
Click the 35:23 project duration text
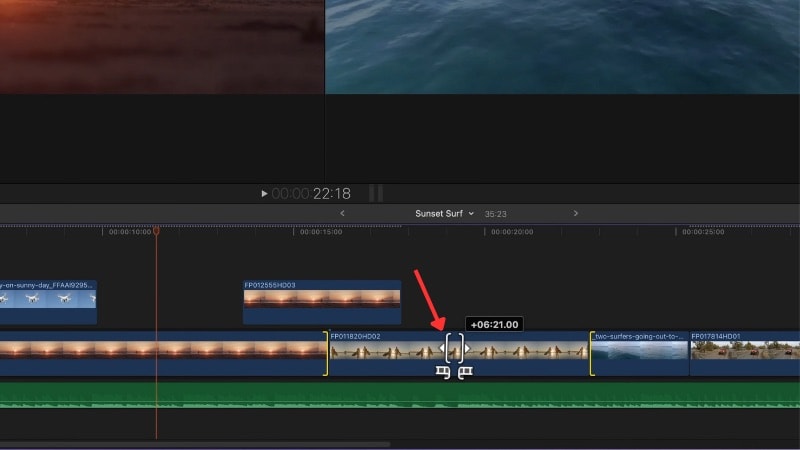click(x=495, y=214)
